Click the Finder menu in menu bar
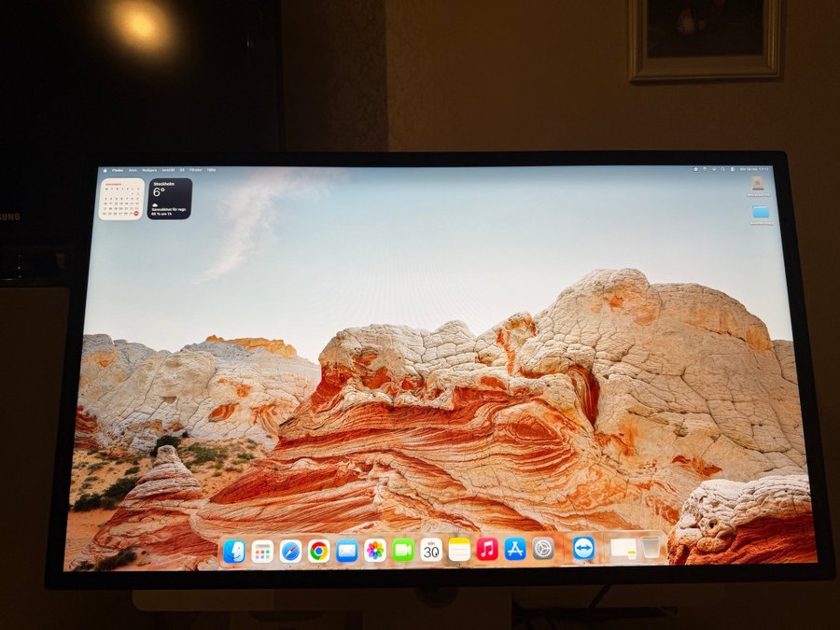 [x=118, y=171]
